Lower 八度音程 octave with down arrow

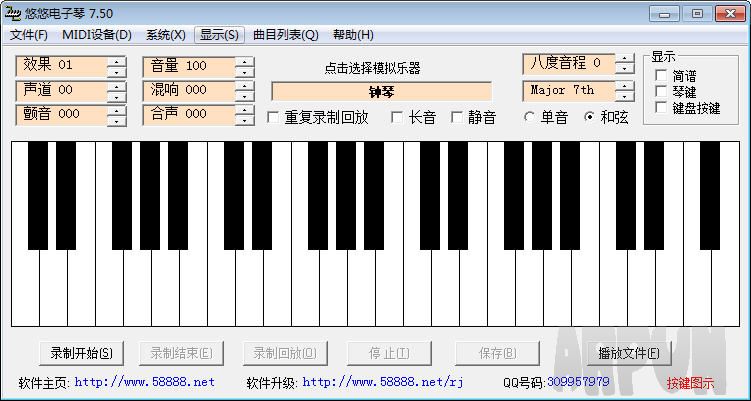[x=624, y=69]
